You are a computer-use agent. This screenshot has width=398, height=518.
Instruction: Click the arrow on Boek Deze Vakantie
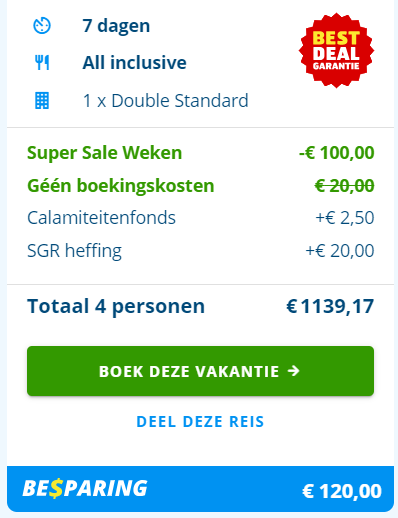click(294, 371)
